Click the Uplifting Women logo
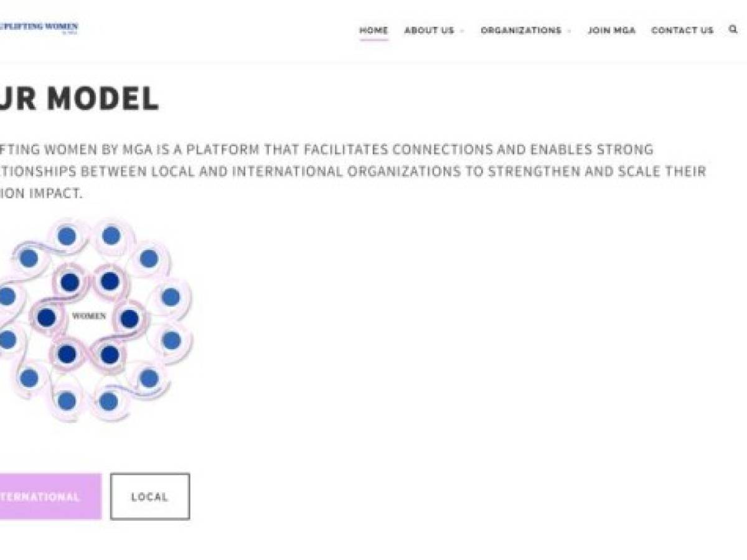The image size is (747, 560). pyautogui.click(x=39, y=28)
